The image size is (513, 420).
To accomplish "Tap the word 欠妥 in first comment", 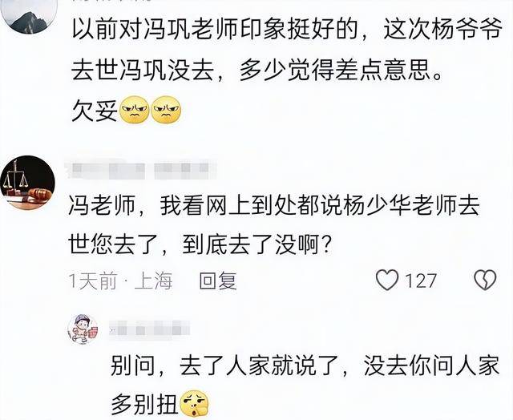I will point(95,111).
